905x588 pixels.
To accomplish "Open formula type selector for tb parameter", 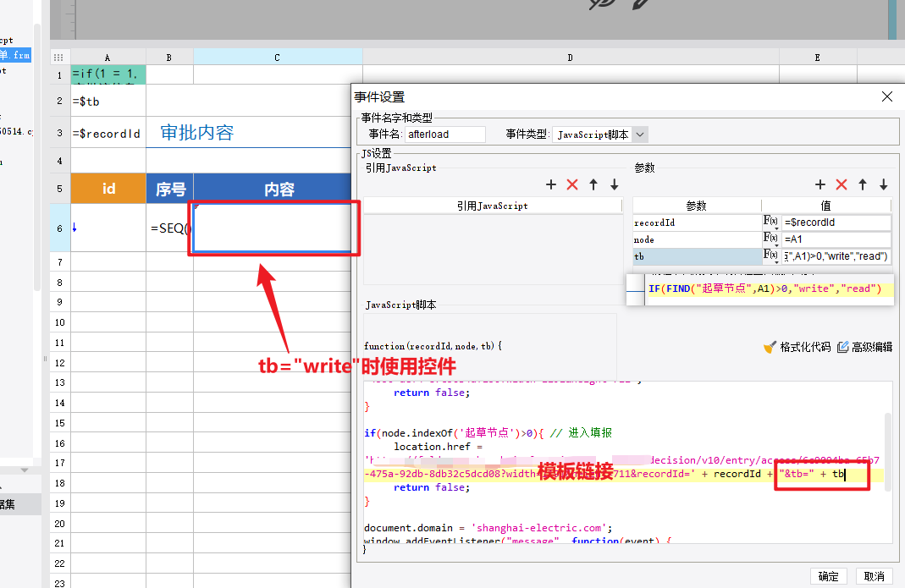I will click(770, 256).
